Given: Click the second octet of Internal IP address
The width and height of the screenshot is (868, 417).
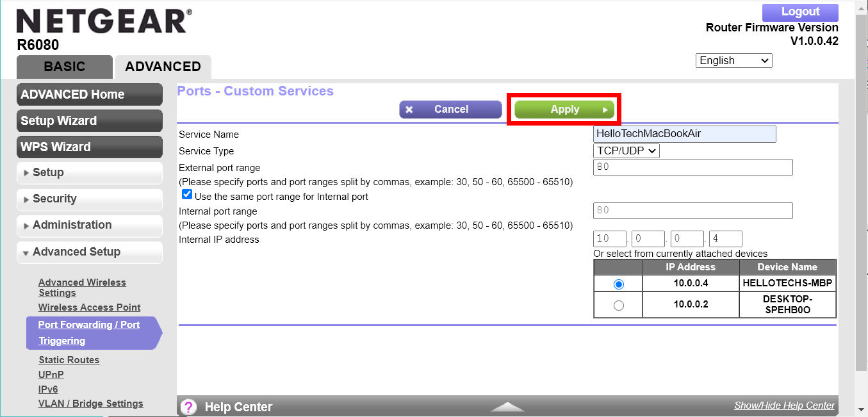Looking at the screenshot, I should click(648, 239).
